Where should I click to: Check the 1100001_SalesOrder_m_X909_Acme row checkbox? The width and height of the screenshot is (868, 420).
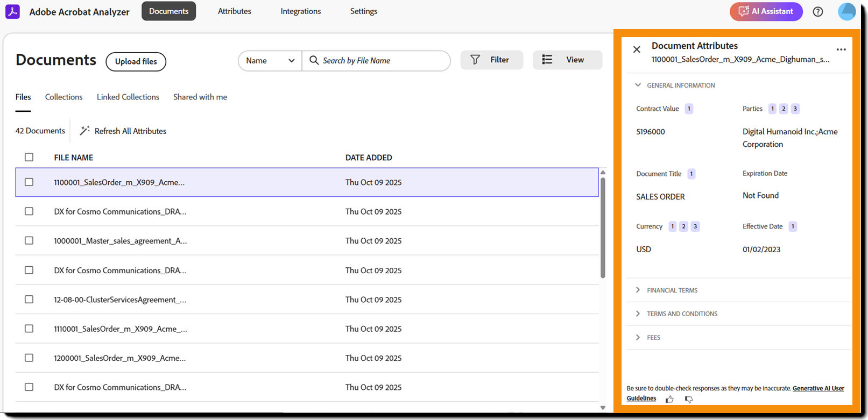coord(29,182)
